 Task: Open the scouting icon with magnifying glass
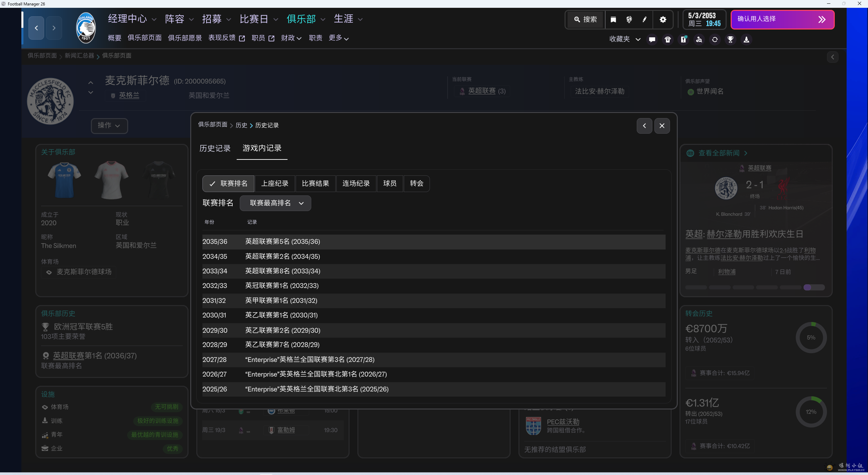(x=698, y=39)
